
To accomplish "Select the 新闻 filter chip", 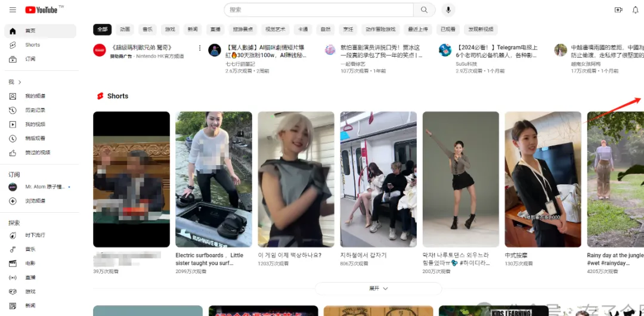I will coord(193,30).
